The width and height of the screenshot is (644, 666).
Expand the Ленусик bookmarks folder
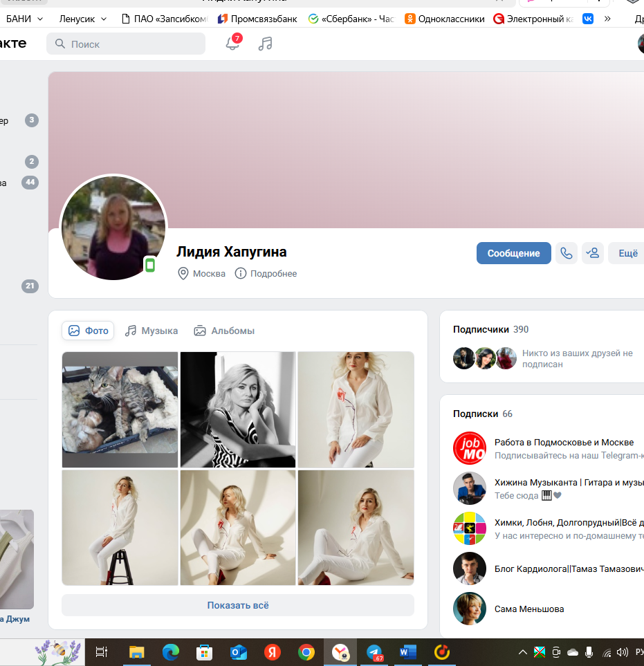pos(83,19)
